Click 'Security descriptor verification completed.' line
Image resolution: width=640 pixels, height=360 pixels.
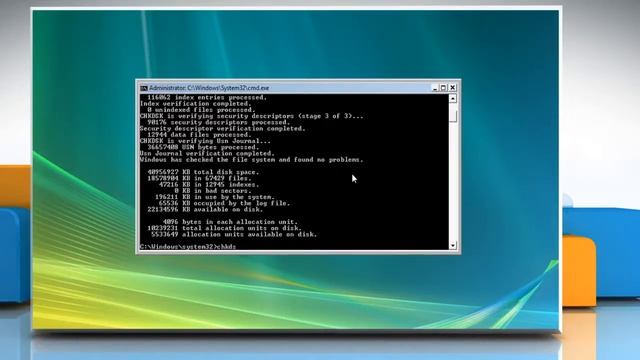tap(222, 129)
